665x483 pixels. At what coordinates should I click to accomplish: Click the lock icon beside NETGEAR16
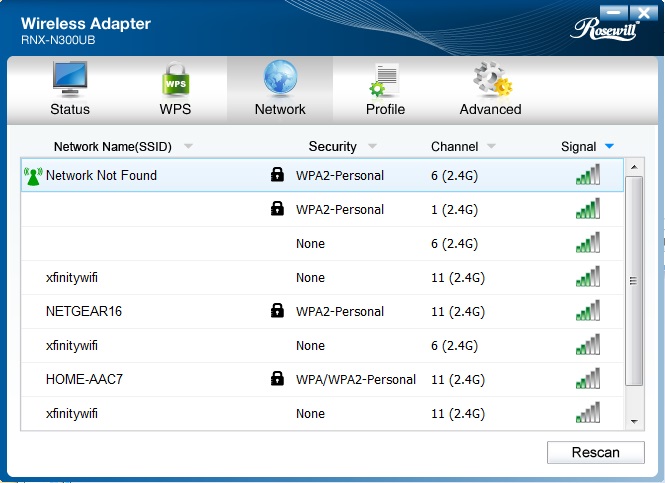point(277,310)
